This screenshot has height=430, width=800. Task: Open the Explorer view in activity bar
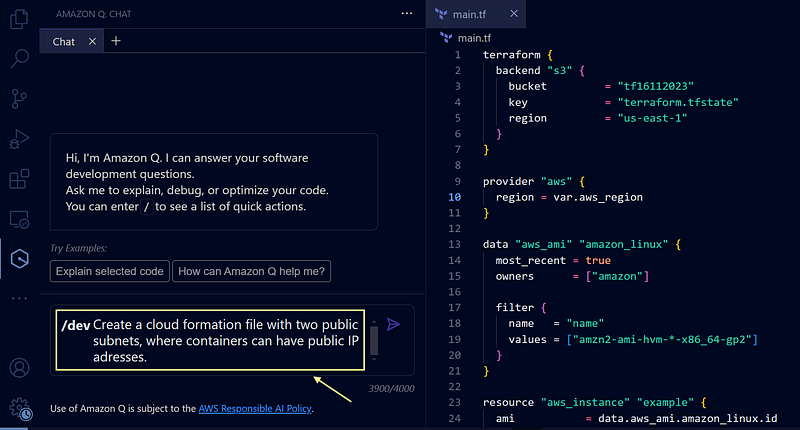pos(19,19)
